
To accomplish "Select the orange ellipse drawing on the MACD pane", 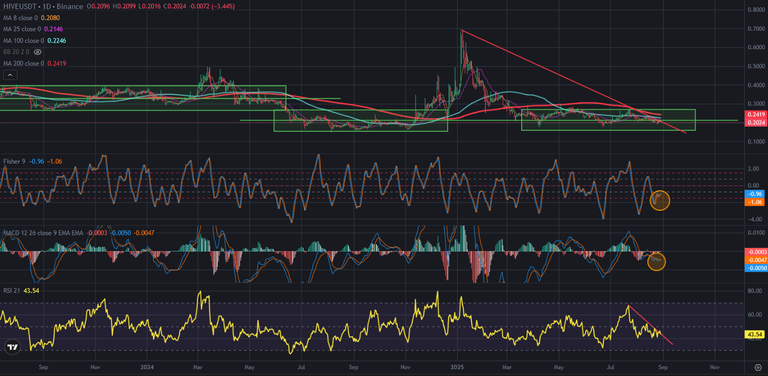I will (x=657, y=261).
